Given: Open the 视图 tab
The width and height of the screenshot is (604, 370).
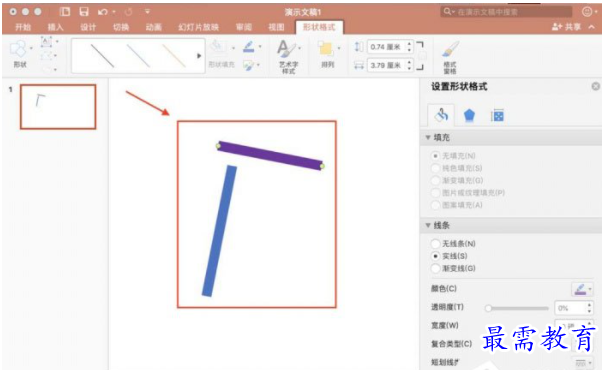Looking at the screenshot, I should 276,27.
